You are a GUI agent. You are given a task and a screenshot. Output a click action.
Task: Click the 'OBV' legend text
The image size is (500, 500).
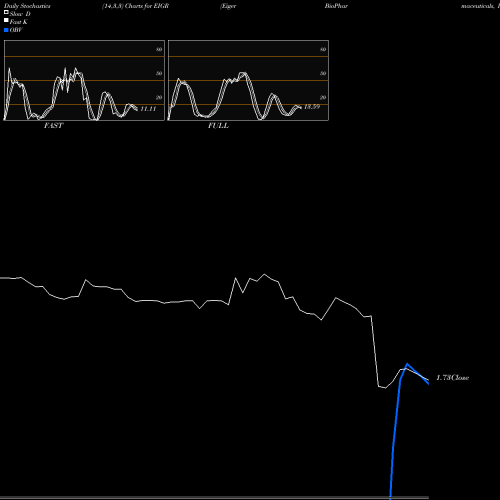pyautogui.click(x=16, y=30)
